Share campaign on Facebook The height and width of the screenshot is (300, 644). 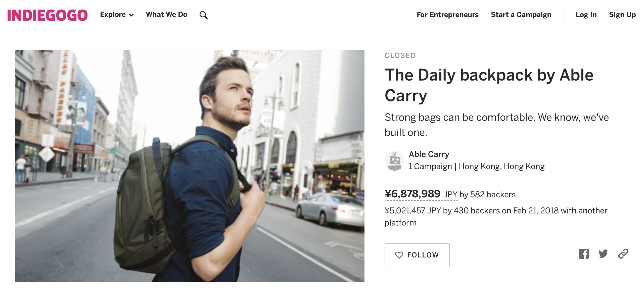pos(583,254)
